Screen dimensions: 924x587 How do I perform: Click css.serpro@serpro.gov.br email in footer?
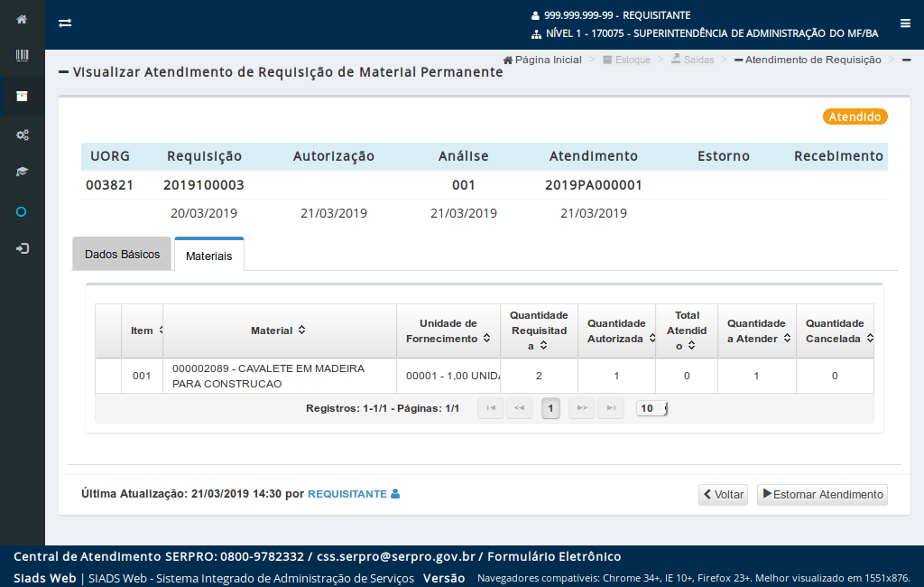(395, 556)
